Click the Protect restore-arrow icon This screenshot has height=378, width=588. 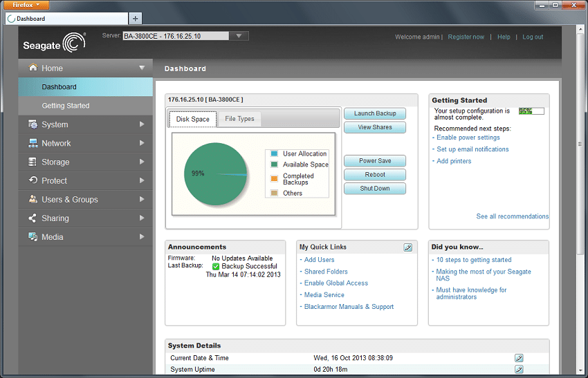(33, 180)
